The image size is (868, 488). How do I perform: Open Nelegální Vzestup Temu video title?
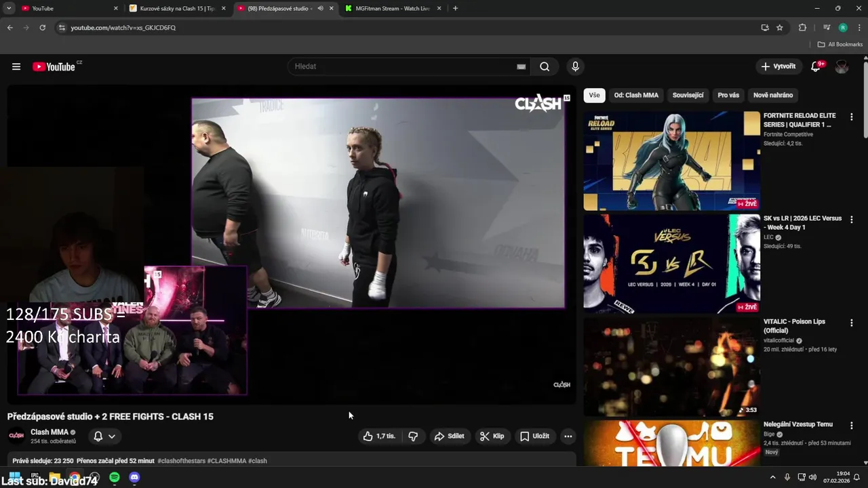click(x=797, y=424)
